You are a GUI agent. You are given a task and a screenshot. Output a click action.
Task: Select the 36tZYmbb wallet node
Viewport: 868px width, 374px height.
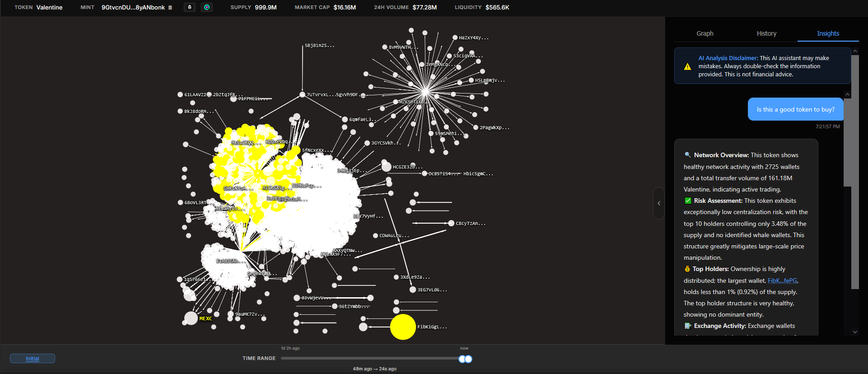pos(335,306)
